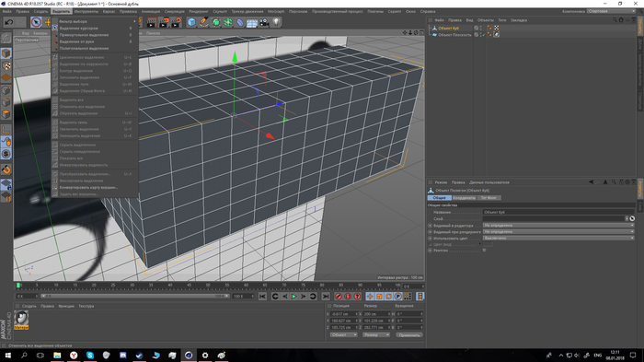Go to the timeline end button

[x=326, y=297]
